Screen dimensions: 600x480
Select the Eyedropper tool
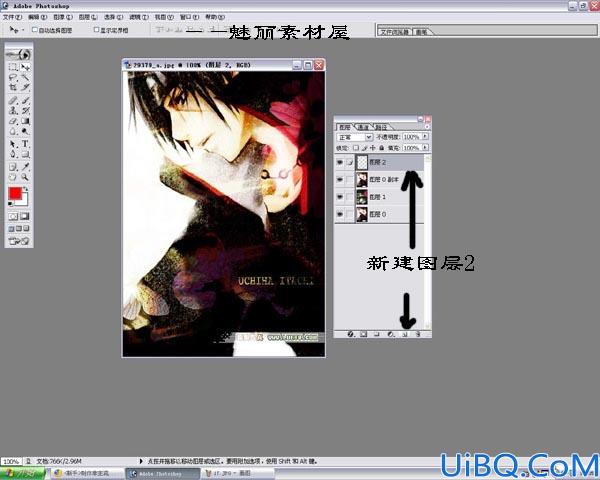(25, 167)
